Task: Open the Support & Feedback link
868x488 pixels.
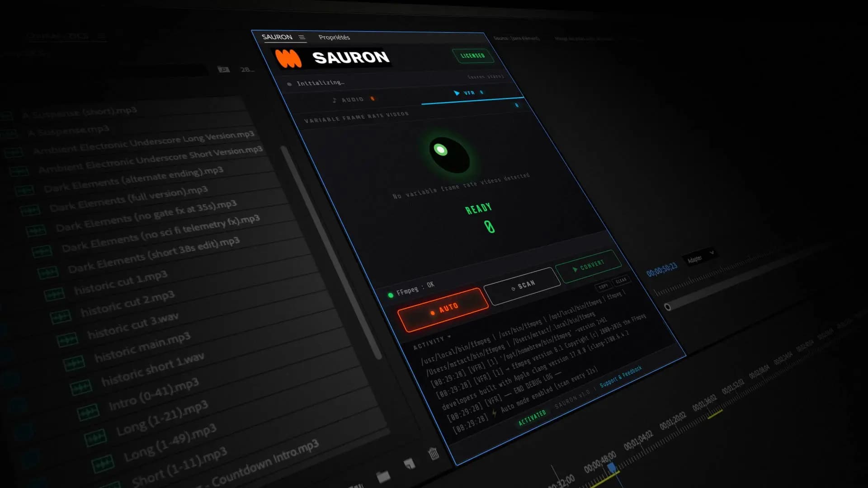Action: pyautogui.click(x=621, y=377)
